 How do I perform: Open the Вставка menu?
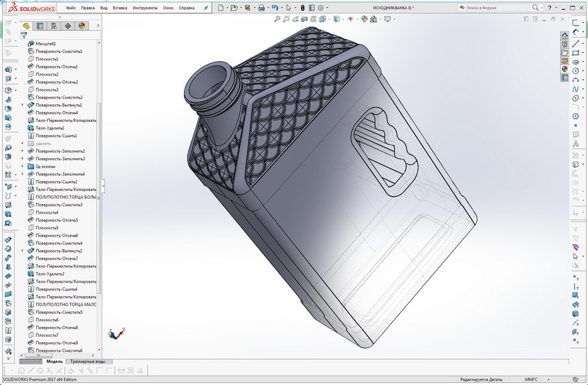click(120, 7)
